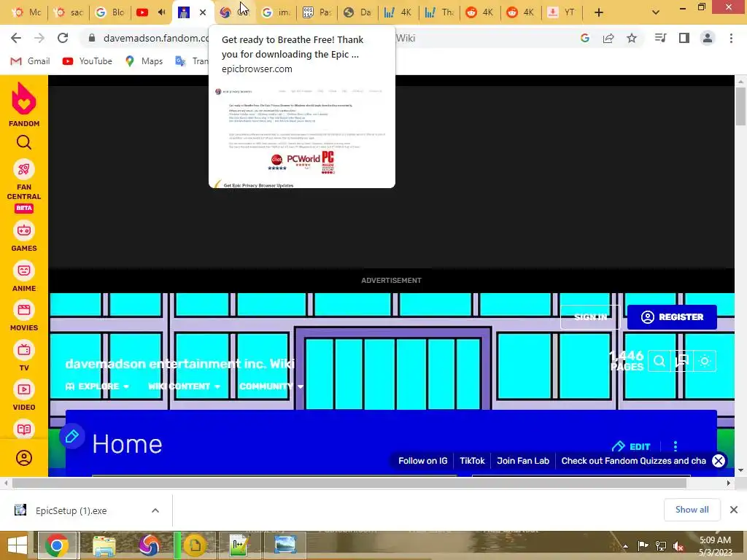Close the downloads bar

[734, 510]
